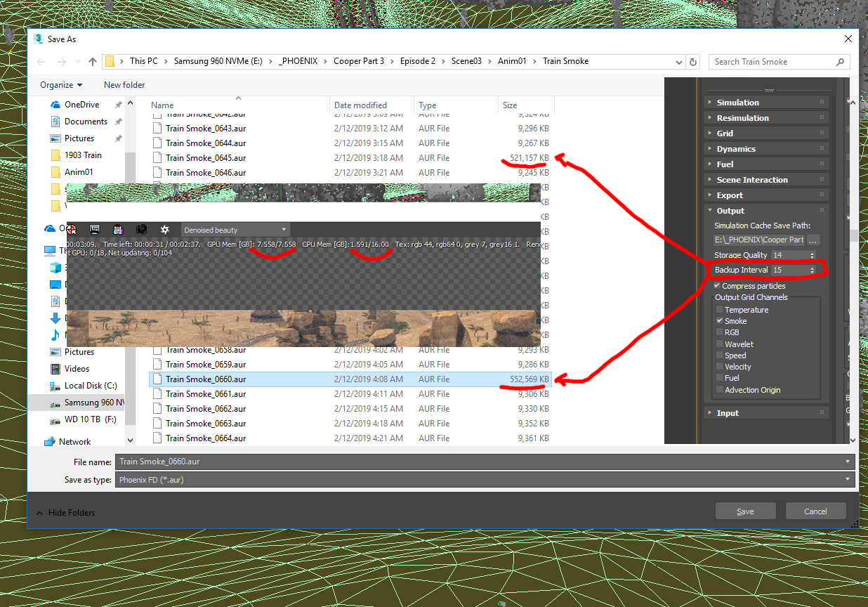Click the Backup Interval spinner arrows
This screenshot has height=607, width=868.
pyautogui.click(x=813, y=270)
